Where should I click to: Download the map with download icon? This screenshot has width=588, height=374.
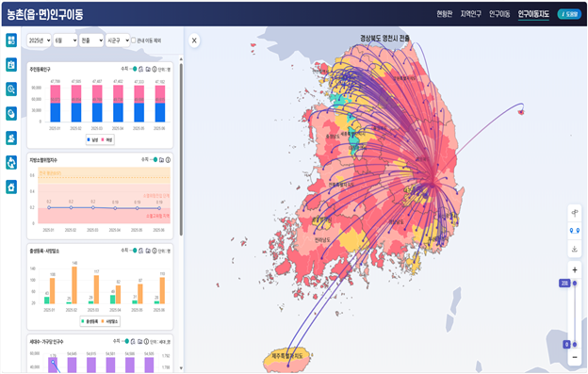pos(575,249)
